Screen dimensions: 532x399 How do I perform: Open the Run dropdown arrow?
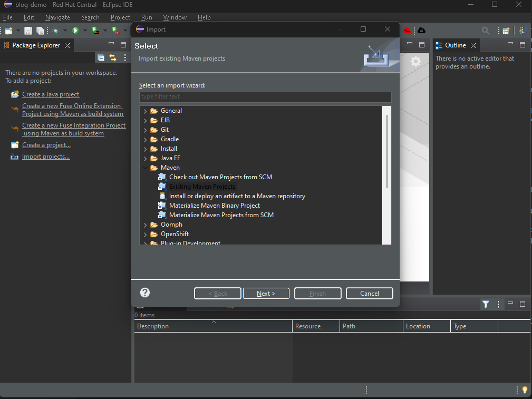point(85,31)
